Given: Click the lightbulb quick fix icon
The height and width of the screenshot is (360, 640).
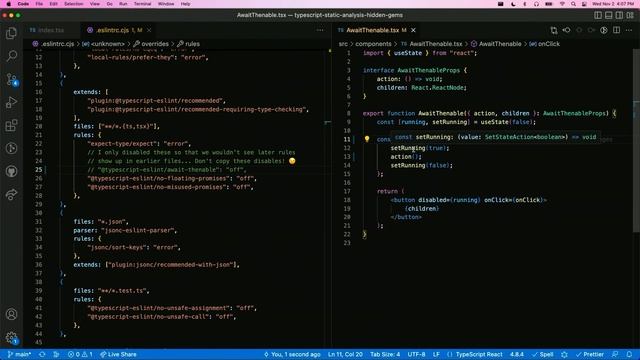Looking at the screenshot, I should (x=367, y=139).
